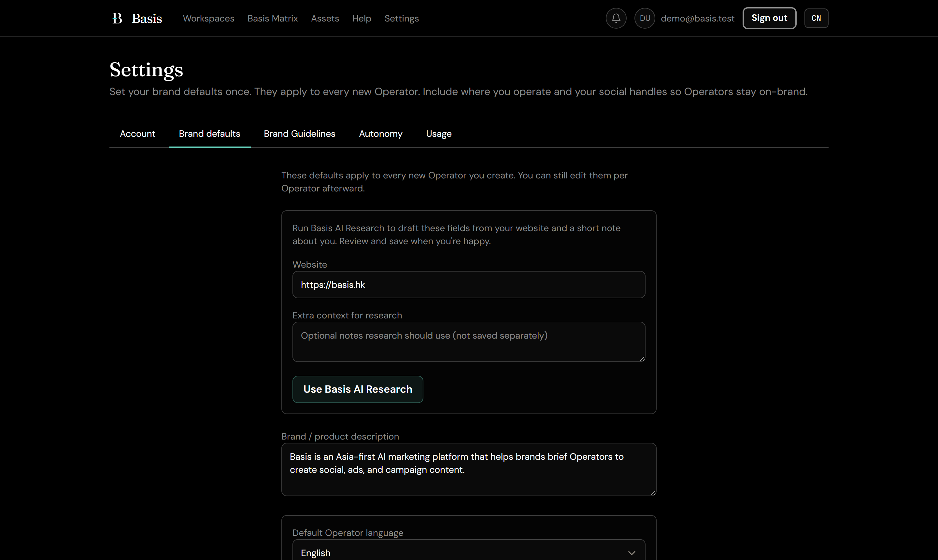This screenshot has height=560, width=938.
Task: Go to Assets in the top navigation
Action: [x=325, y=18]
